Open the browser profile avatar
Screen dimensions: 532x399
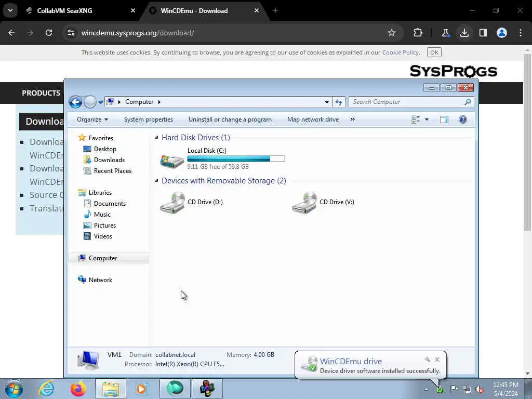[x=502, y=33]
